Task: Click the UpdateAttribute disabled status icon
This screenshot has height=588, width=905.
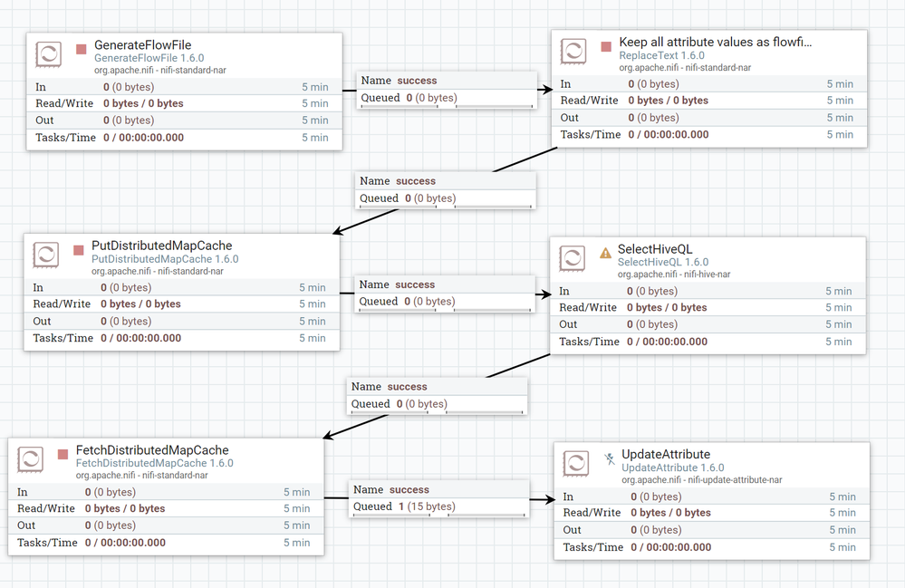Action: (x=610, y=458)
